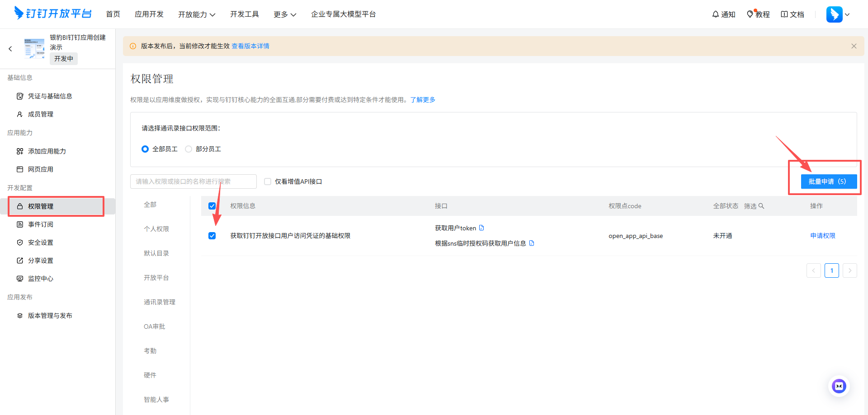Select the 全部员工 radio button

click(145, 149)
